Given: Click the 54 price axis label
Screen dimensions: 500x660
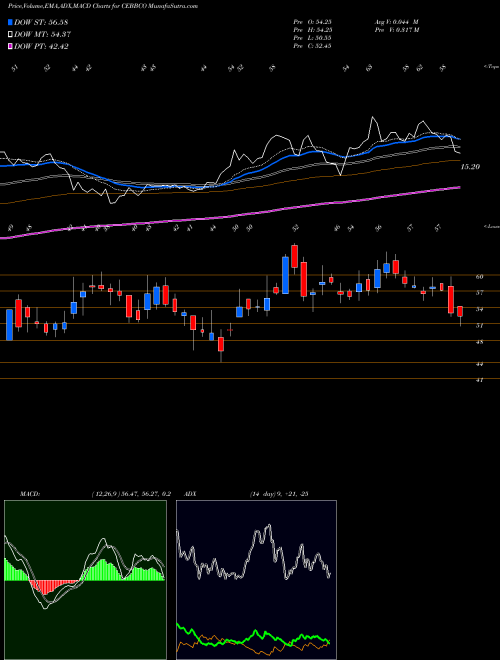Looking at the screenshot, I should [479, 309].
